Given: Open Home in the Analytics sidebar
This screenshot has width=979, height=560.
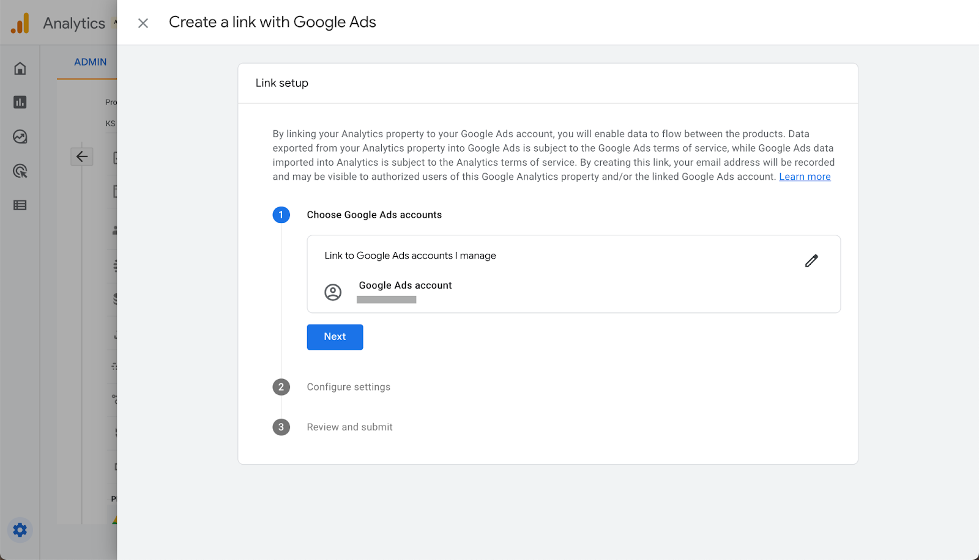Looking at the screenshot, I should click(x=20, y=68).
